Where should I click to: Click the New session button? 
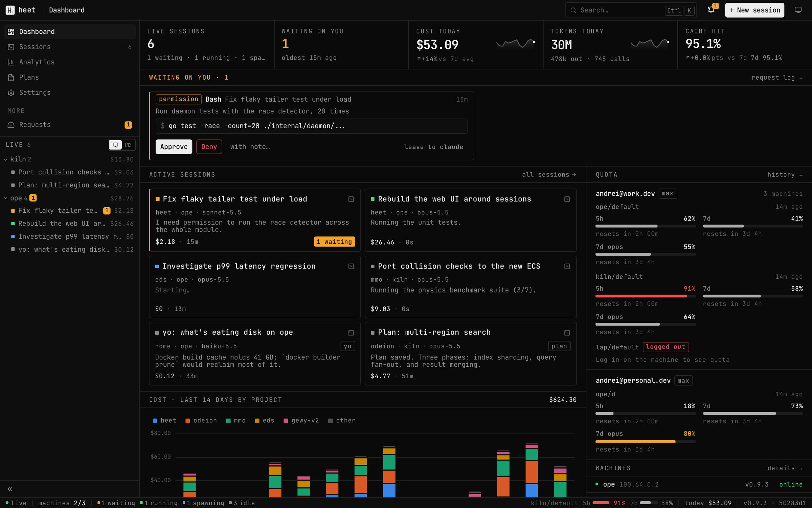click(754, 10)
